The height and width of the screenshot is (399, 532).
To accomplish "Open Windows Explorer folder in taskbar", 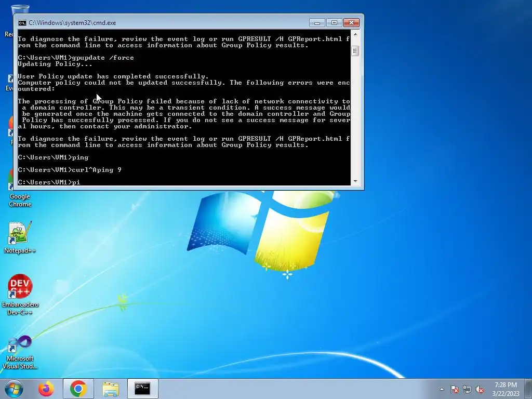I will tap(111, 389).
